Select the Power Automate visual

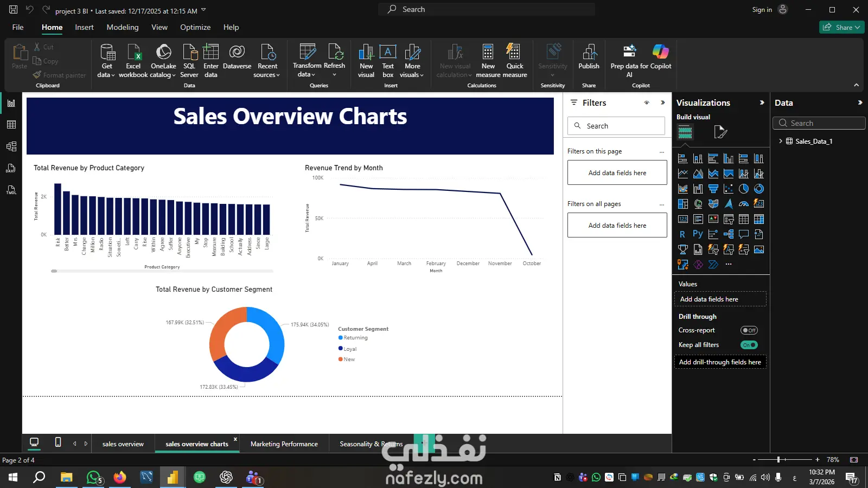[713, 265]
